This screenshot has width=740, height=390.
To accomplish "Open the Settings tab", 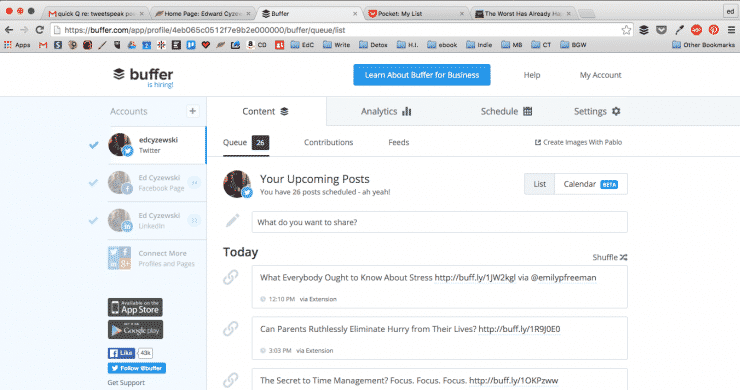I will click(x=597, y=111).
